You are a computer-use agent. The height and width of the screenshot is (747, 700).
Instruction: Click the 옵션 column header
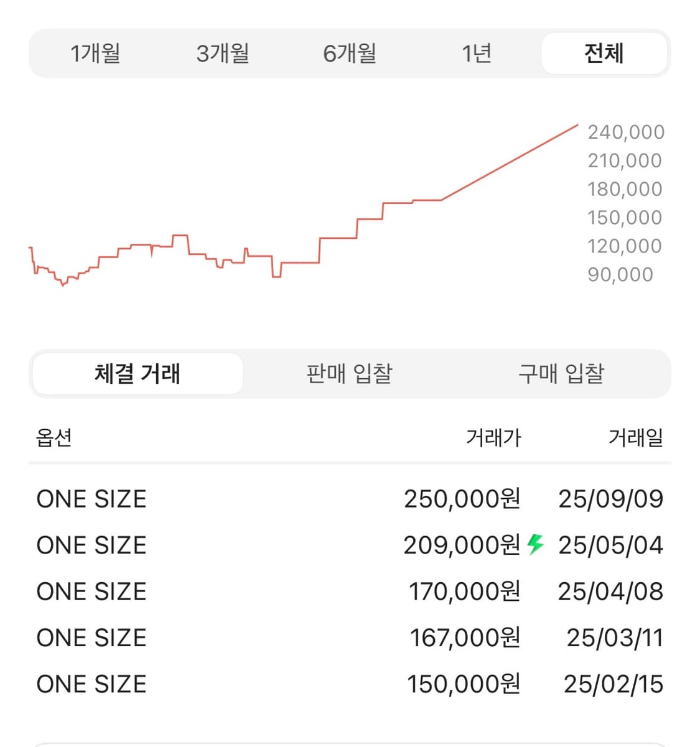click(54, 438)
